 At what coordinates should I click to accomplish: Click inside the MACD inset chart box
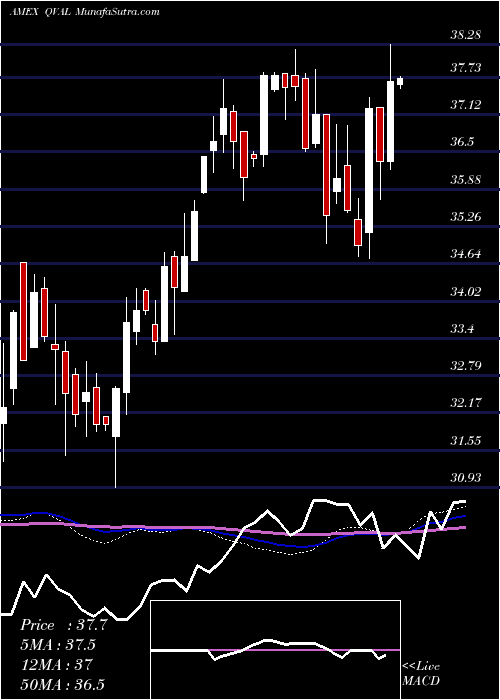coord(276,650)
